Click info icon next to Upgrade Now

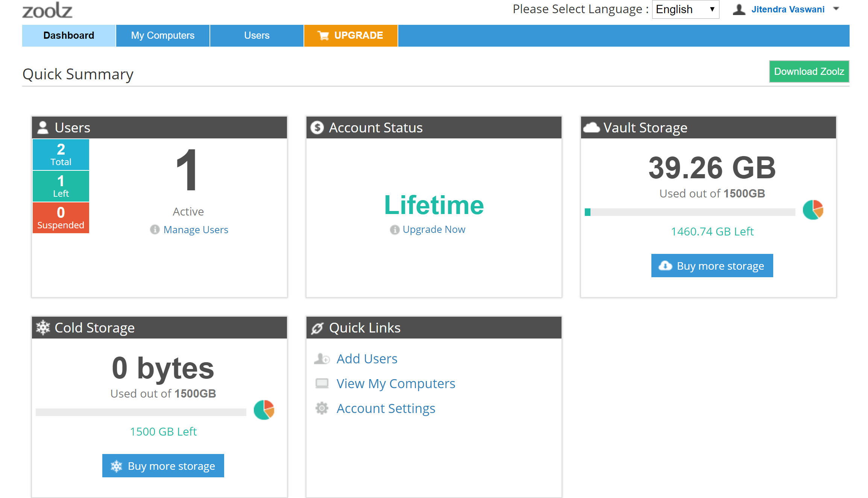pyautogui.click(x=395, y=229)
